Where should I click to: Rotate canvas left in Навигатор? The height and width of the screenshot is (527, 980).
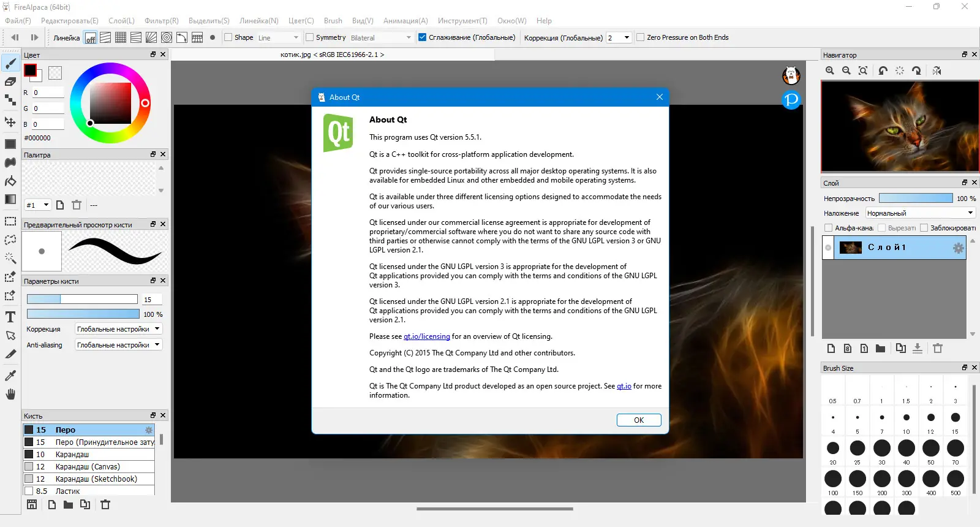coord(883,70)
